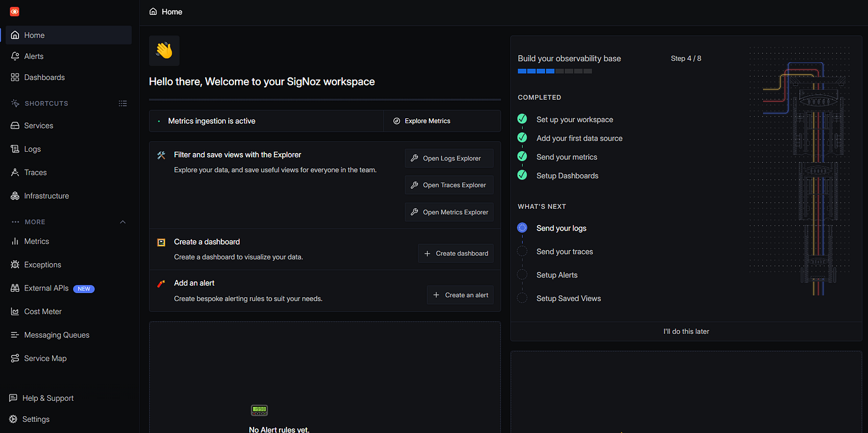Select the Setup Saved Views step circle
868x433 pixels.
(522, 298)
